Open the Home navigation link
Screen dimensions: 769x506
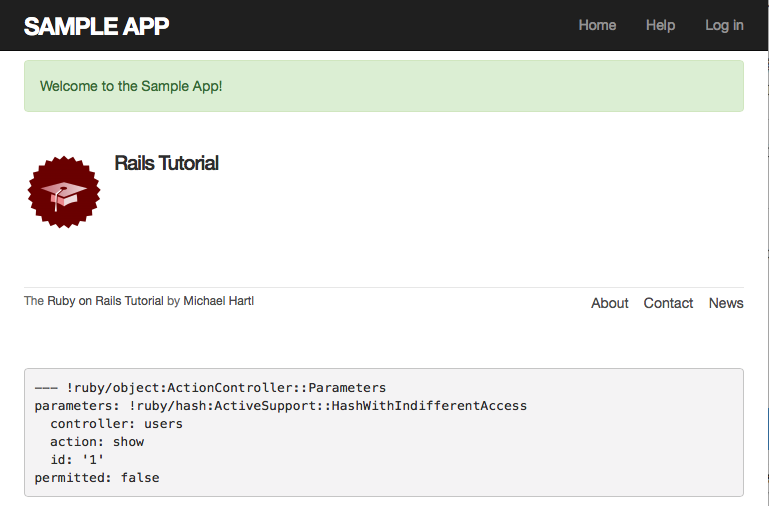click(597, 25)
